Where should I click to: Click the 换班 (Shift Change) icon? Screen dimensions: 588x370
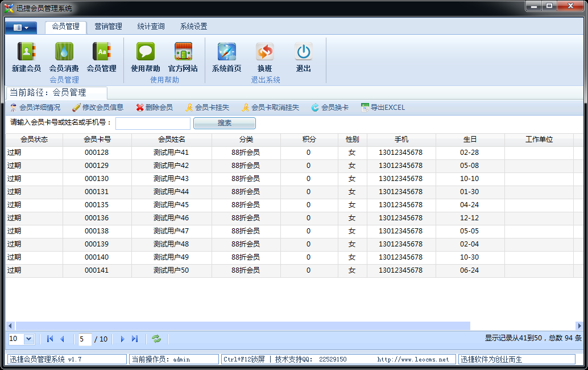coord(264,52)
